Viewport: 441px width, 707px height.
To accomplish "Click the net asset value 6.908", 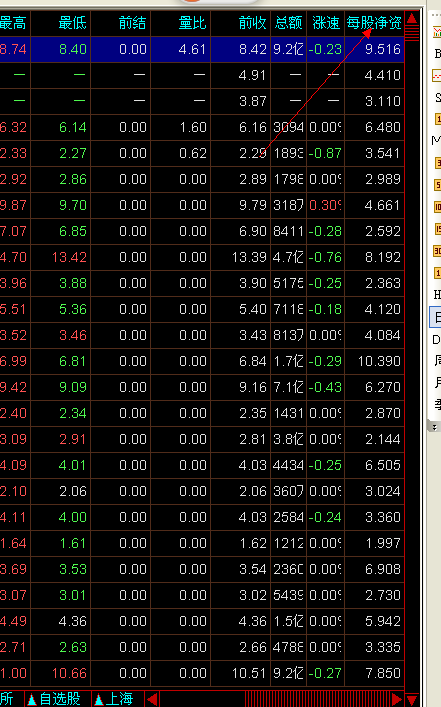I will click(383, 569).
